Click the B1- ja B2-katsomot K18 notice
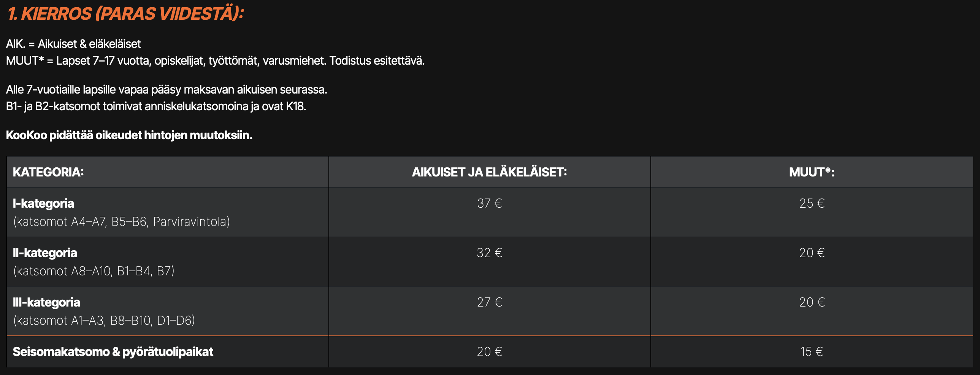The image size is (980, 375). [156, 106]
